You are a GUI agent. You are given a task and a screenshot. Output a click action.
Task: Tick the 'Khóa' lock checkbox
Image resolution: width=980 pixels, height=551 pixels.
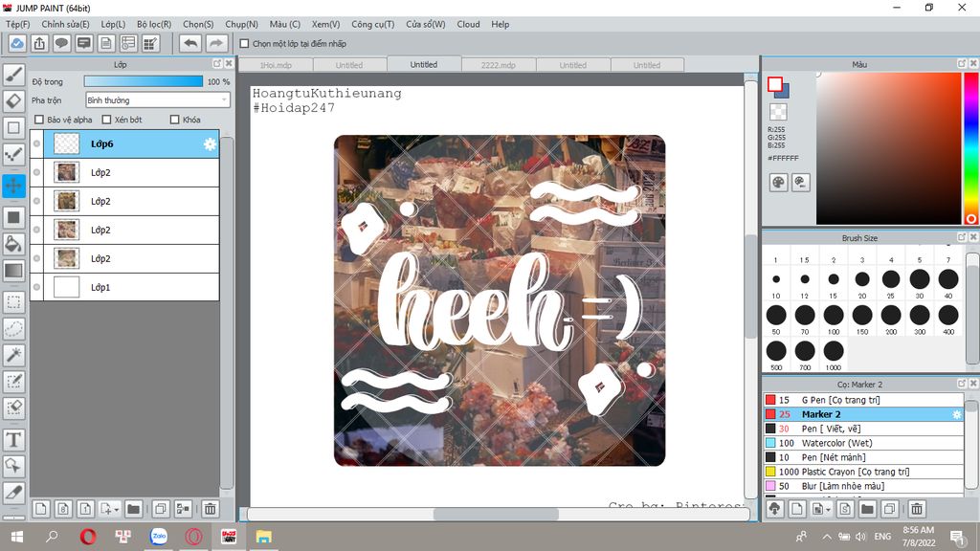pos(175,120)
